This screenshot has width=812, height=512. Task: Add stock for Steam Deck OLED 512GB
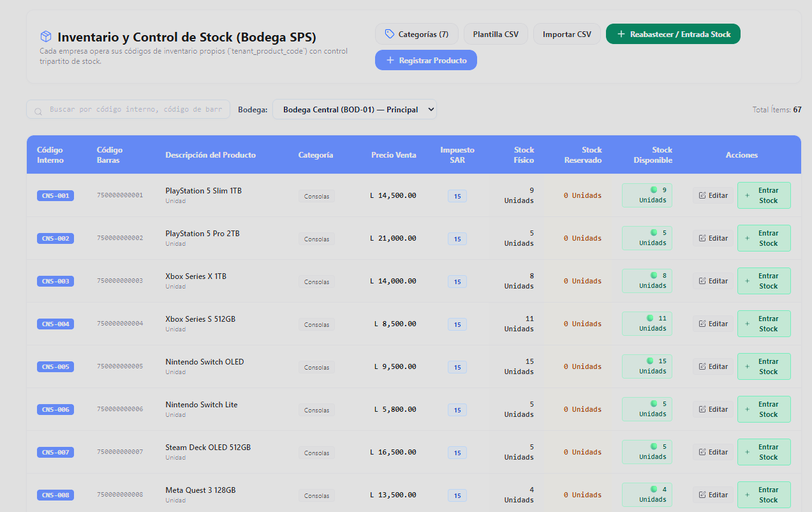coord(764,452)
